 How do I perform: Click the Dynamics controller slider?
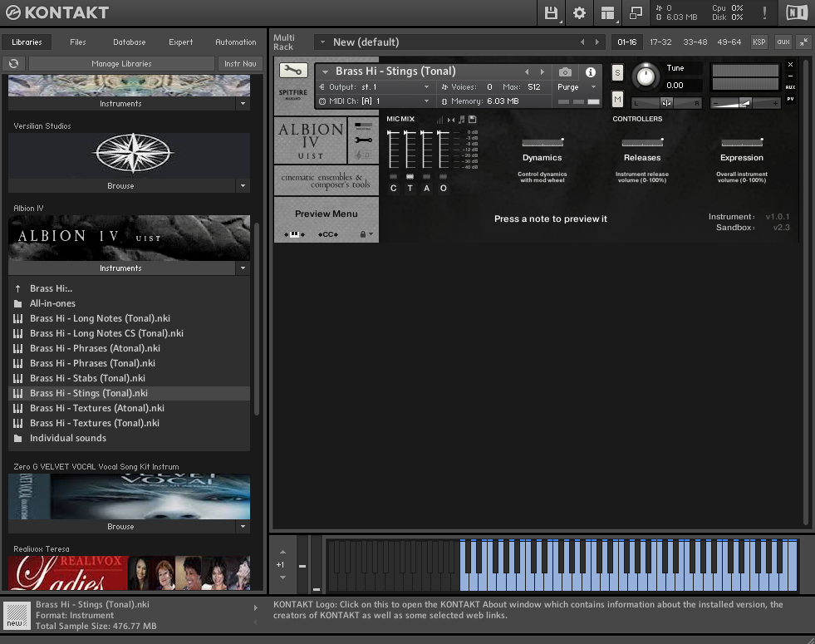543,142
